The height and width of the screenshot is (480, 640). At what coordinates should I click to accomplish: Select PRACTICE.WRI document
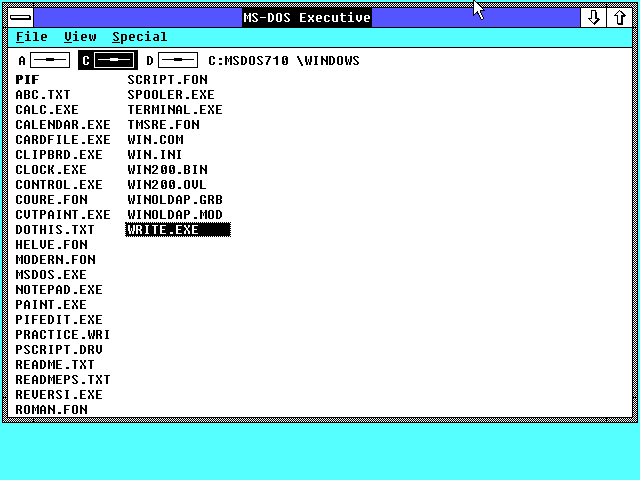[x=63, y=335]
